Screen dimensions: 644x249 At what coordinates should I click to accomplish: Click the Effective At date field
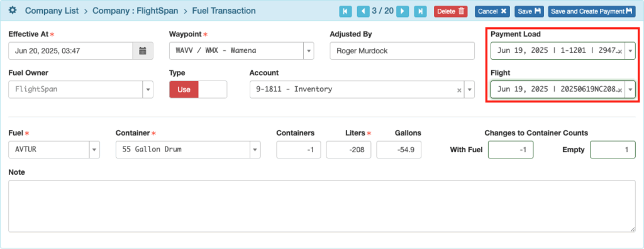[70, 51]
